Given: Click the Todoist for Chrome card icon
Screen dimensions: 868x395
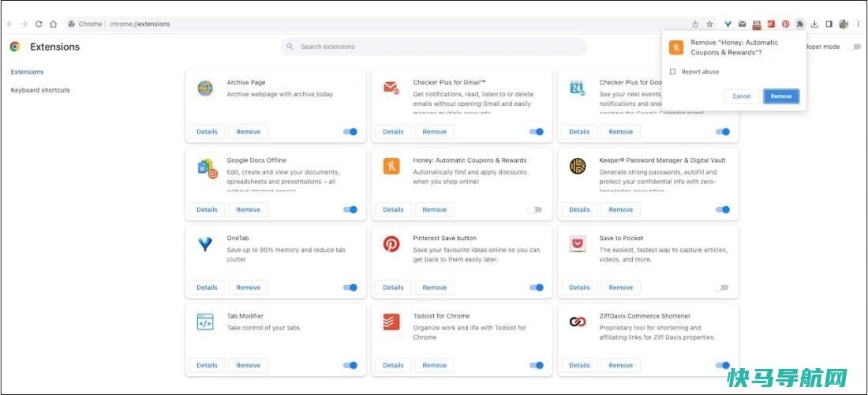Looking at the screenshot, I should (391, 322).
